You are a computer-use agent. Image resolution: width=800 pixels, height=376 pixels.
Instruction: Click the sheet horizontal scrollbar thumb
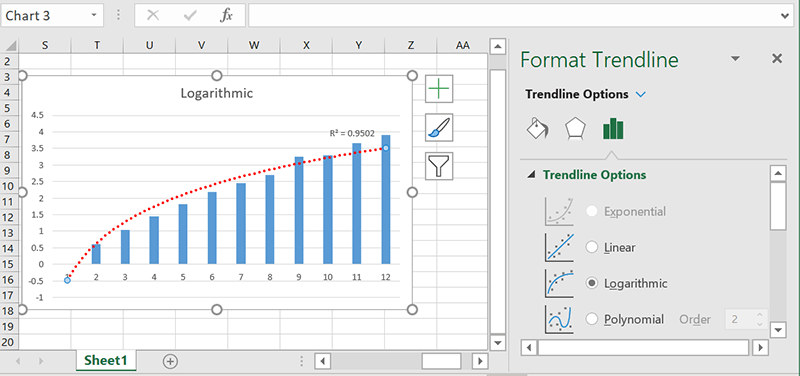(441, 361)
